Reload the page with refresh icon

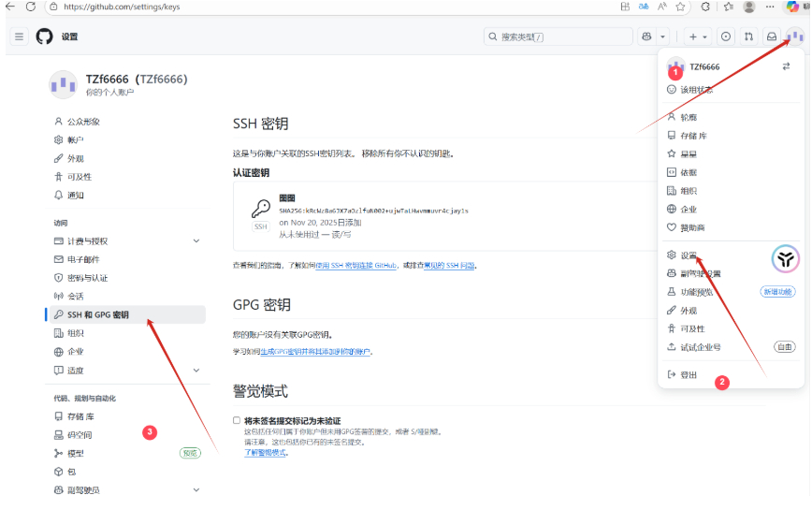[31, 7]
